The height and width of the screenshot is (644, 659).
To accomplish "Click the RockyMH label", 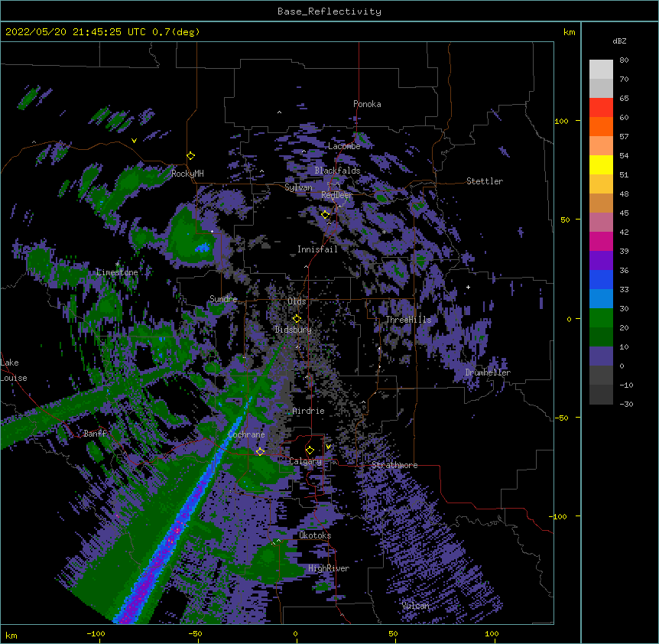I will coord(187,174).
